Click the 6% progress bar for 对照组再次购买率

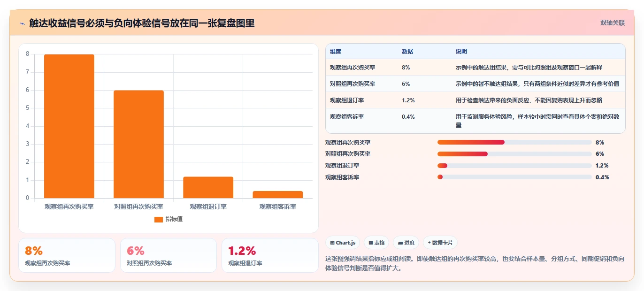[514, 154]
